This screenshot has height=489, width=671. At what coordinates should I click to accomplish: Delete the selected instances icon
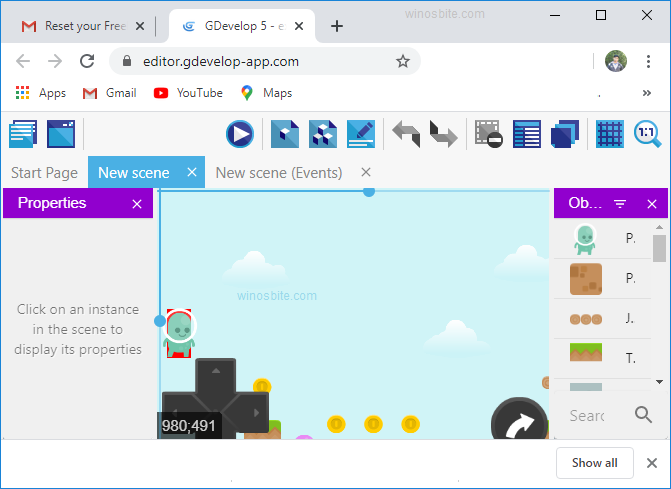489,134
